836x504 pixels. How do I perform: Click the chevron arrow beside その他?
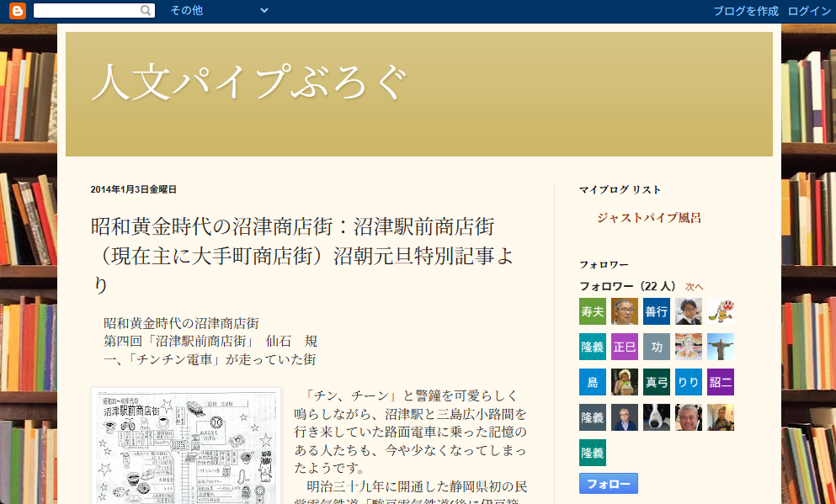pyautogui.click(x=264, y=11)
